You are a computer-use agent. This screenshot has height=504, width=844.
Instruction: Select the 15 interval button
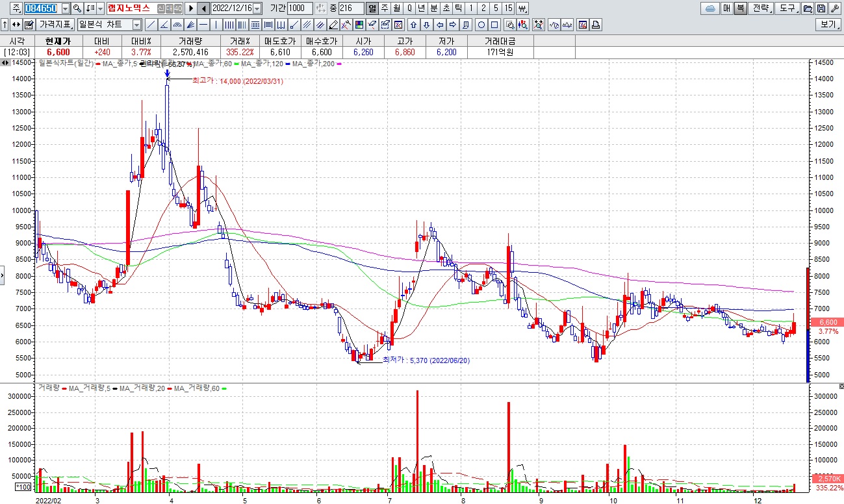[x=508, y=8]
